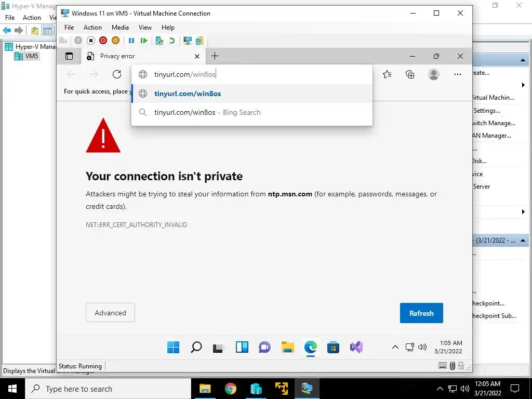The width and height of the screenshot is (532, 399).
Task: Open Microsoft Store in Windows 11 taskbar
Action: (333, 347)
